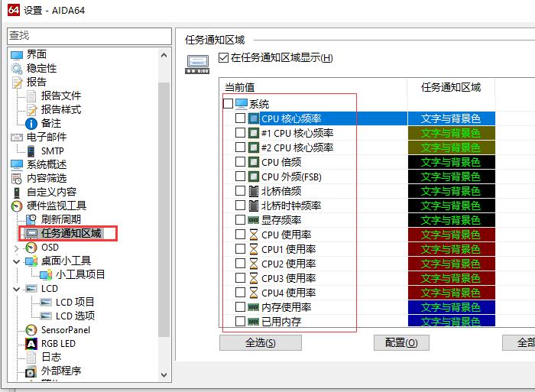The image size is (535, 392).
Task: Click the red swatch for CPU 使用率
Action: pyautogui.click(x=452, y=235)
